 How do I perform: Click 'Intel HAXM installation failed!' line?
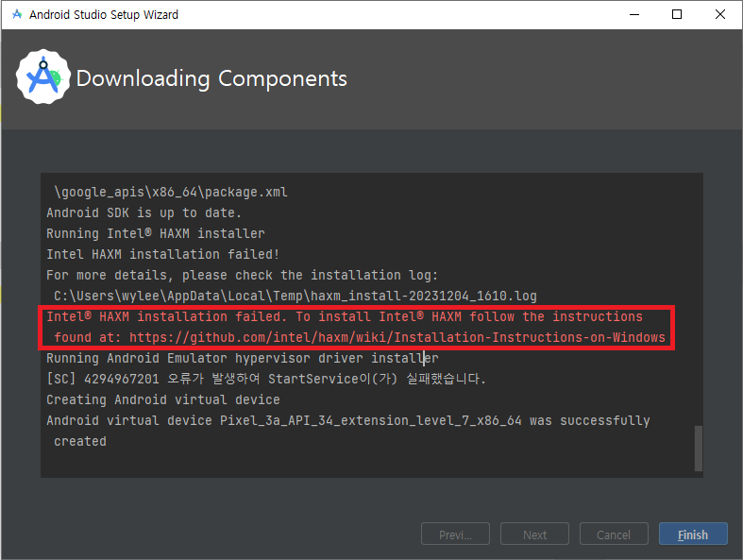coord(163,254)
